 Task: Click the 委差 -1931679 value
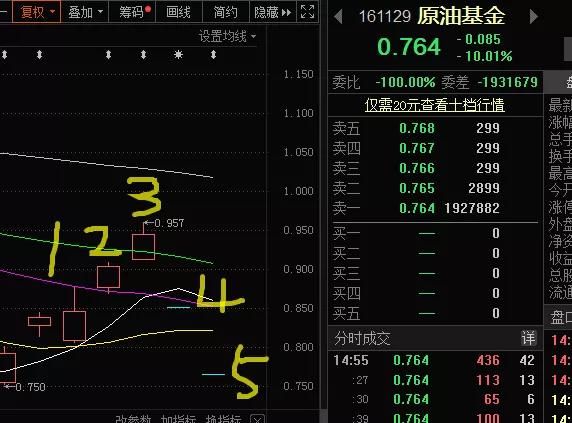508,82
